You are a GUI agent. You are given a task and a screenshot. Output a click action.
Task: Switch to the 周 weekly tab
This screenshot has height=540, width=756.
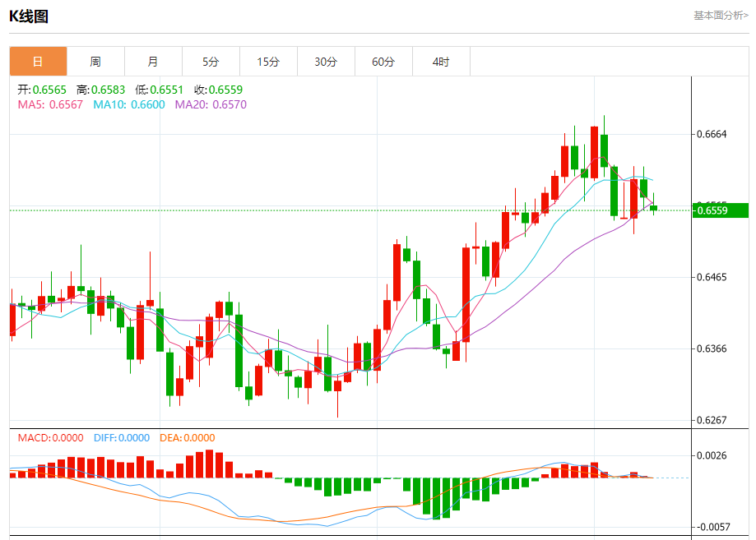pyautogui.click(x=95, y=62)
